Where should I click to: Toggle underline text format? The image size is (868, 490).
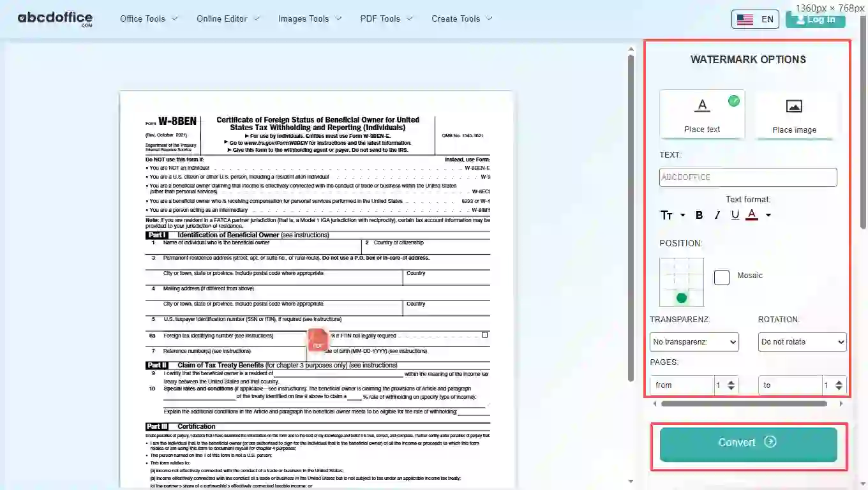[735, 215]
